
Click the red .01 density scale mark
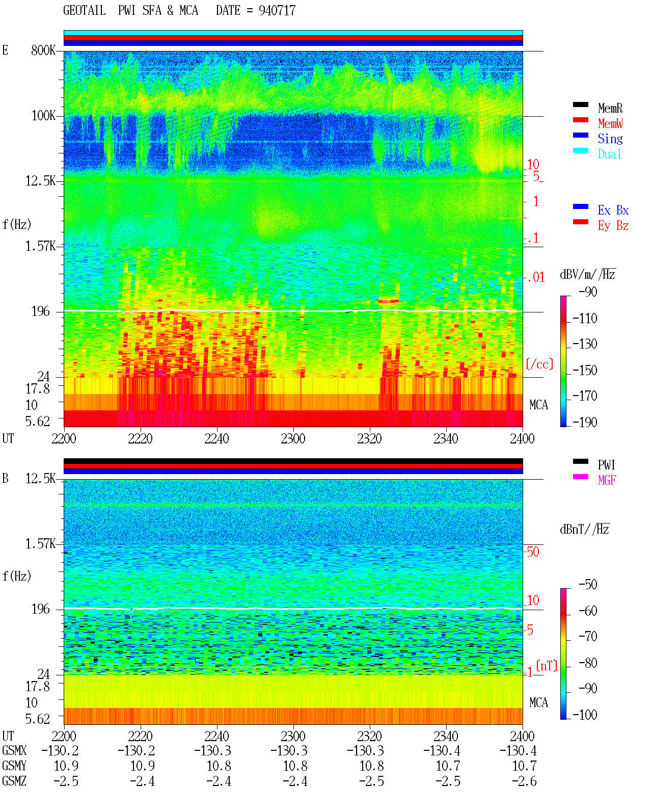(535, 278)
